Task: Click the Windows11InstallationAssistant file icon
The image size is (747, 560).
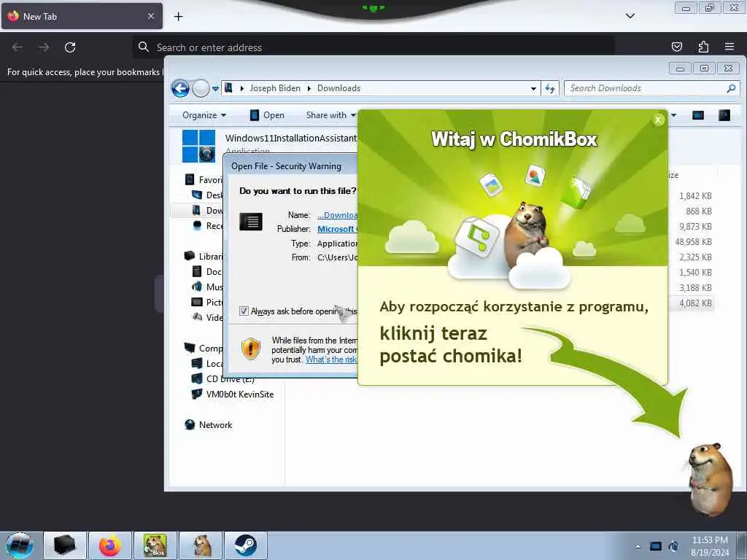Action: coord(198,146)
